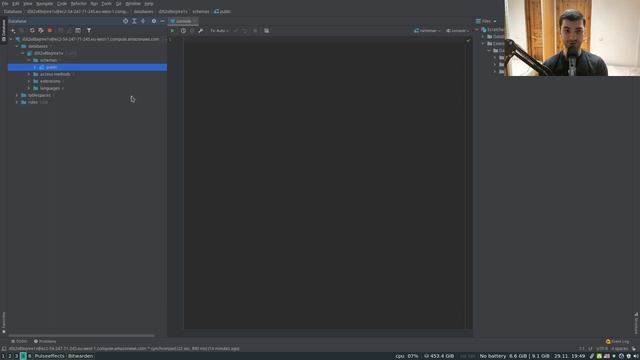Click the Database panel horizontal scrollbar
640x360 pixels.
click(82, 336)
